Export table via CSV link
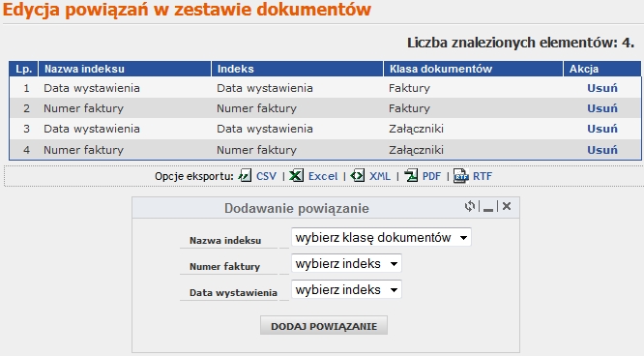 tap(266, 176)
